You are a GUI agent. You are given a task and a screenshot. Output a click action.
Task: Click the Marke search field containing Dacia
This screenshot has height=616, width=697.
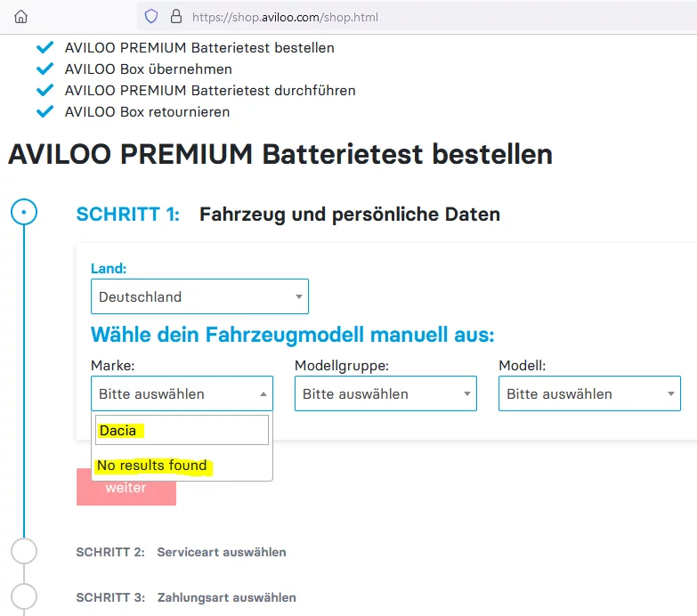click(x=182, y=430)
